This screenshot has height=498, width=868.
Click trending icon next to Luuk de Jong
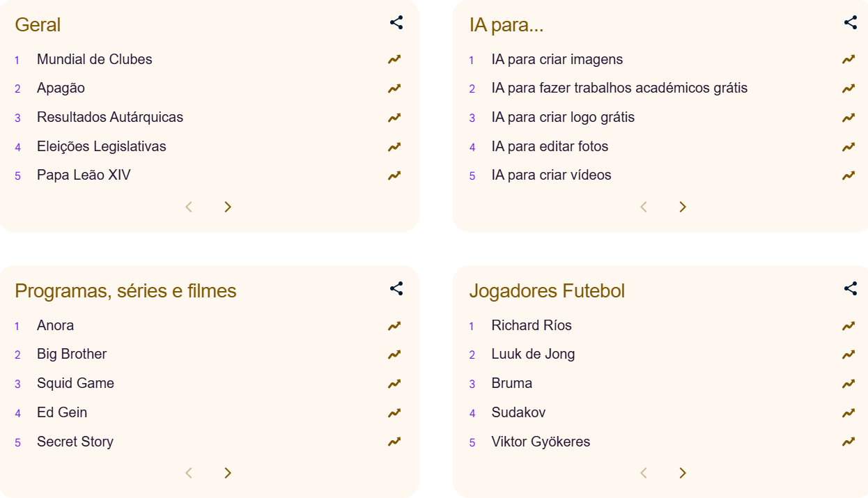(x=848, y=355)
